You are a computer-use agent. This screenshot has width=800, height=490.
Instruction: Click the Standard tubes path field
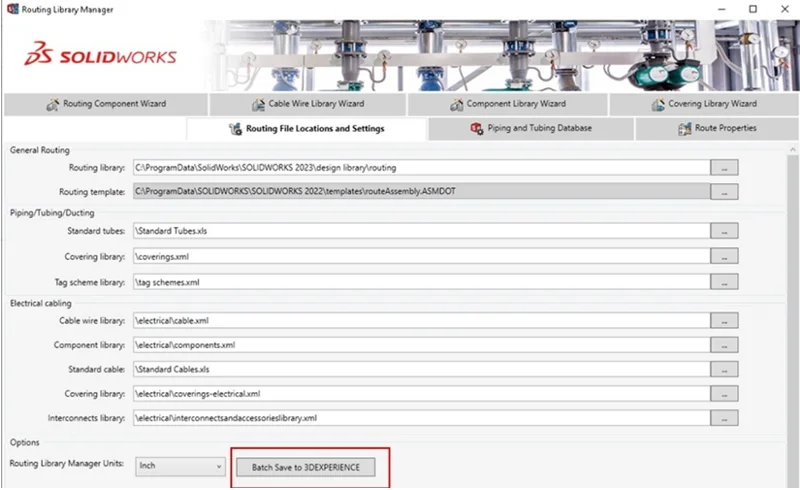click(421, 231)
